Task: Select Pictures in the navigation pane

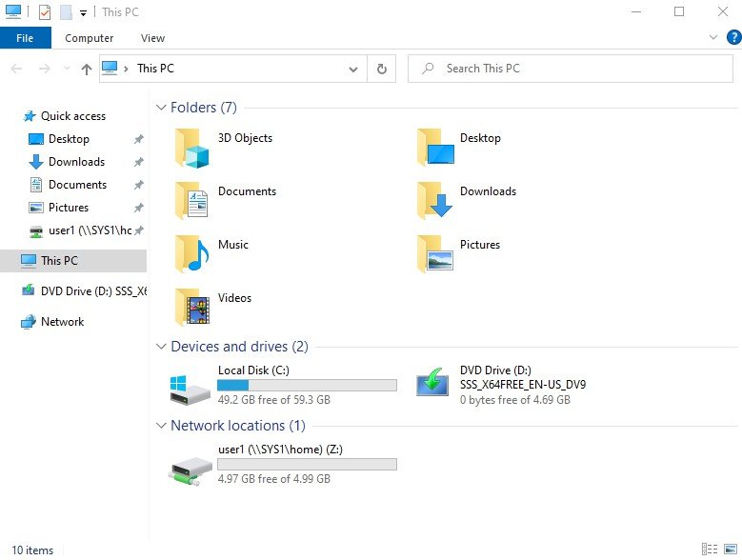Action: [x=69, y=208]
